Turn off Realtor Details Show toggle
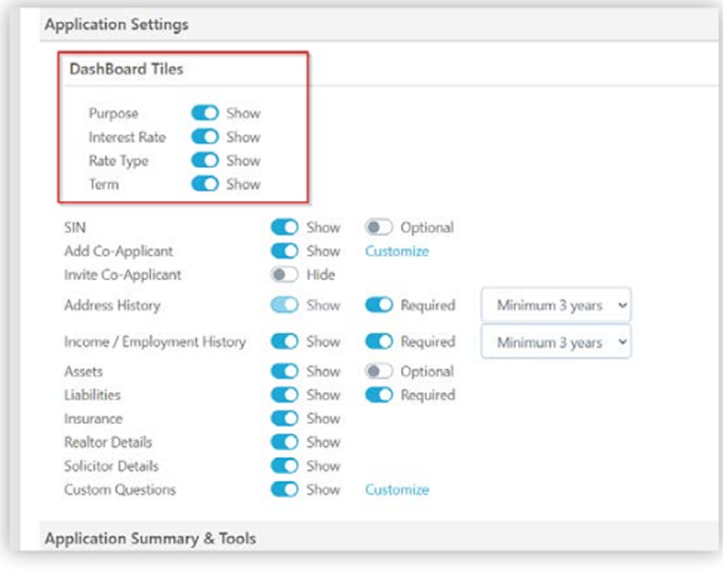This screenshot has width=723, height=588. (x=285, y=443)
